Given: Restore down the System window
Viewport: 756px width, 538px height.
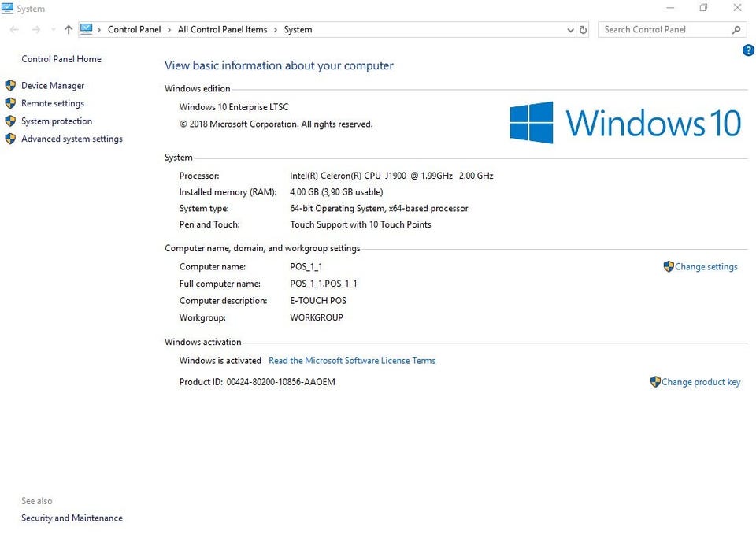Looking at the screenshot, I should (703, 8).
